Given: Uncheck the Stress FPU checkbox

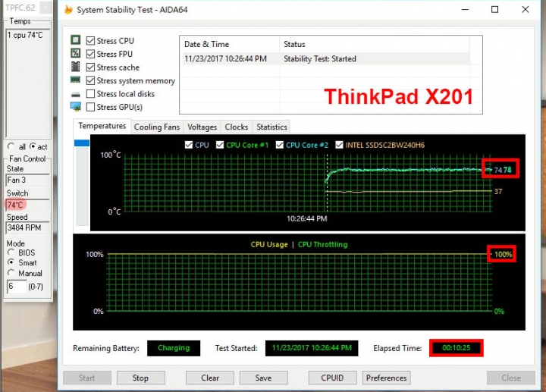Looking at the screenshot, I should [x=90, y=54].
